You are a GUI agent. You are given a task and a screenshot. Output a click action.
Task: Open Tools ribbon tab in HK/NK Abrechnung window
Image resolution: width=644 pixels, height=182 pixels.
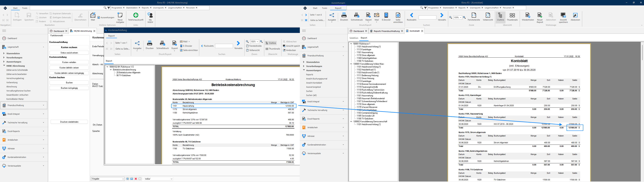[25, 8]
